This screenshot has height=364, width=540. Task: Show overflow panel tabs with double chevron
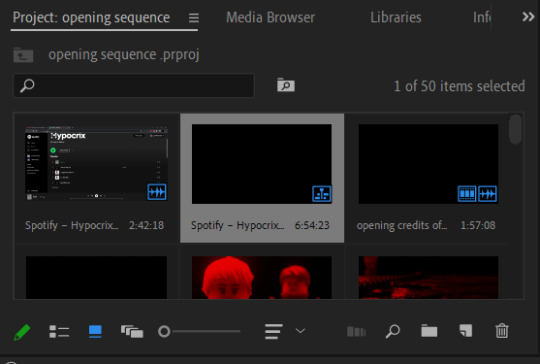coord(528,17)
